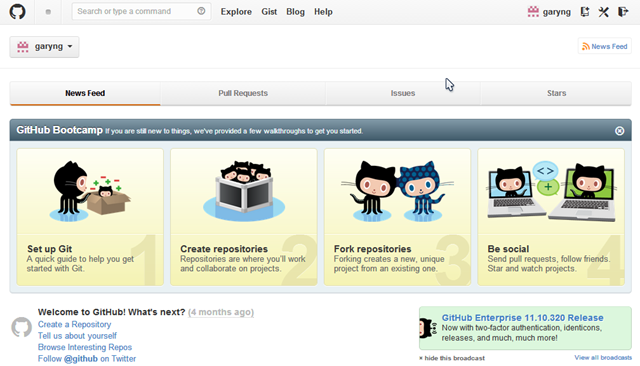
Task: Click the command bar help question icon
Action: point(201,11)
